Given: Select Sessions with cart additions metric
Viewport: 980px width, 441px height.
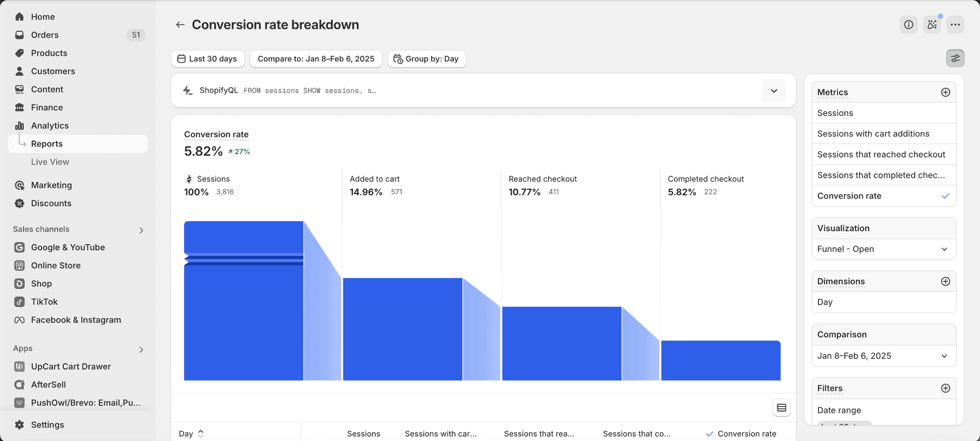Looking at the screenshot, I should tap(883, 134).
